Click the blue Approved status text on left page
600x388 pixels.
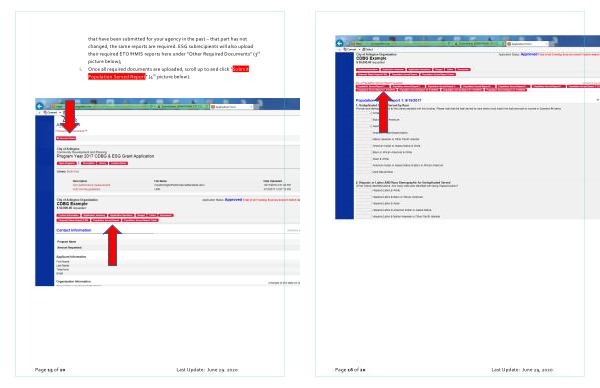(x=233, y=200)
